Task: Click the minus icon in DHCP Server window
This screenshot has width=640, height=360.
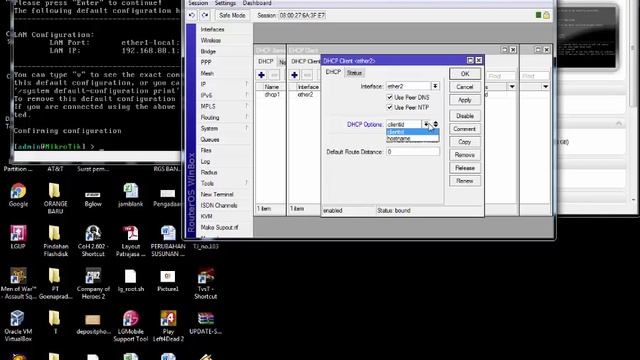Action: click(274, 75)
